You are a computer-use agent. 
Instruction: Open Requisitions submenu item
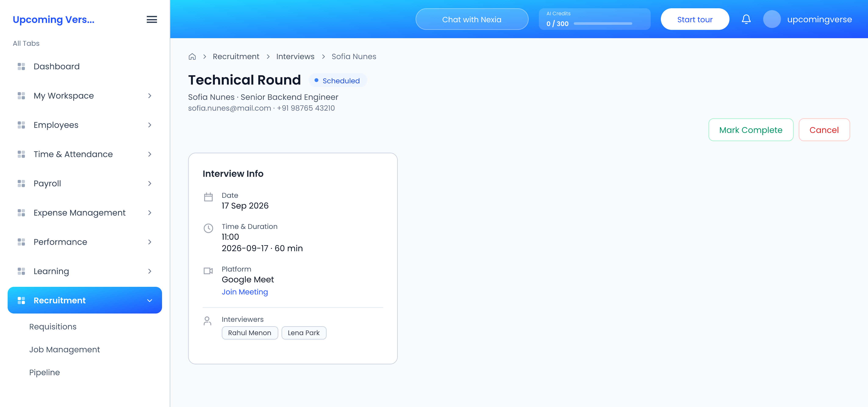pos(53,327)
